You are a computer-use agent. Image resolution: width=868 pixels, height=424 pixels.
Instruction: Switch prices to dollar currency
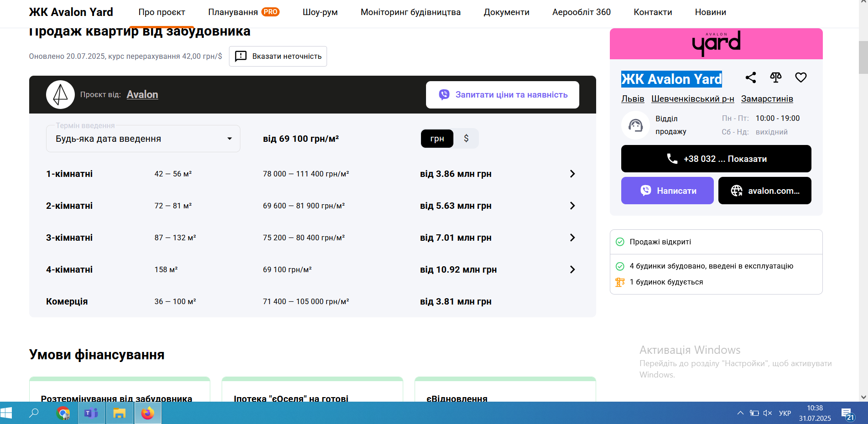tap(466, 139)
